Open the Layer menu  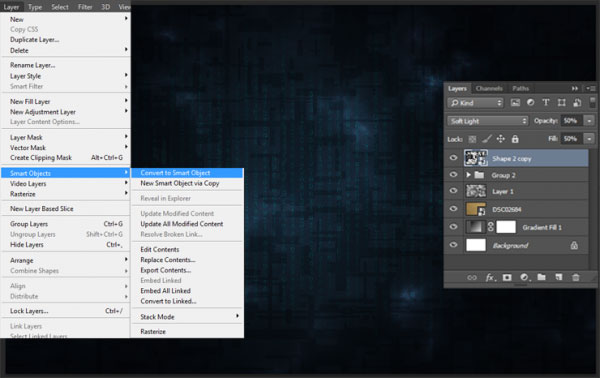click(x=11, y=7)
